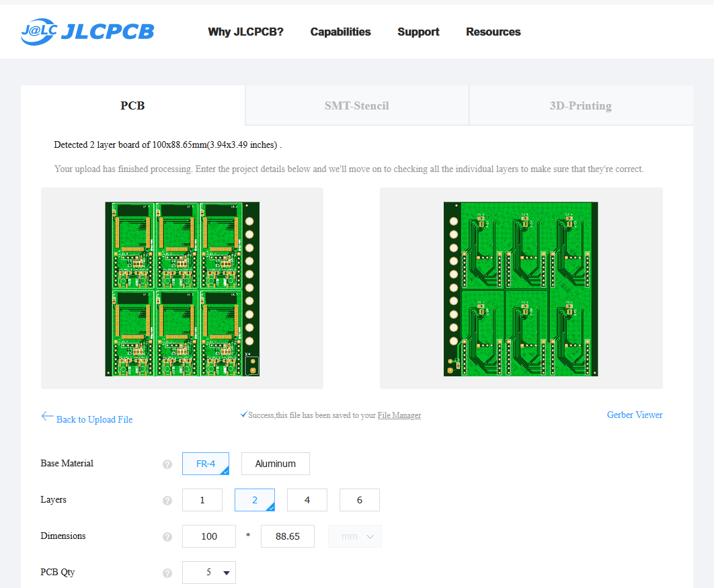Click the PCB Qty help question mark

(x=167, y=573)
